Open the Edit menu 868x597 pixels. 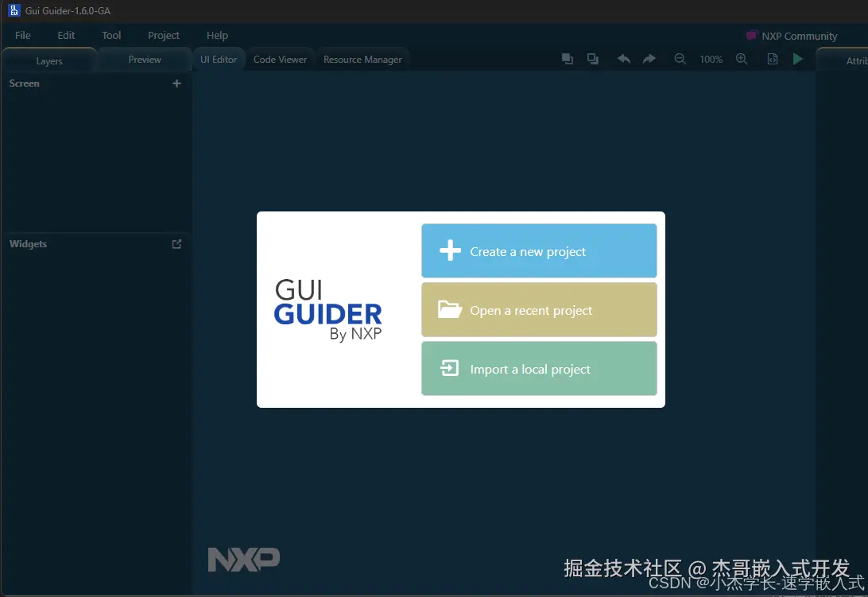[x=66, y=36]
